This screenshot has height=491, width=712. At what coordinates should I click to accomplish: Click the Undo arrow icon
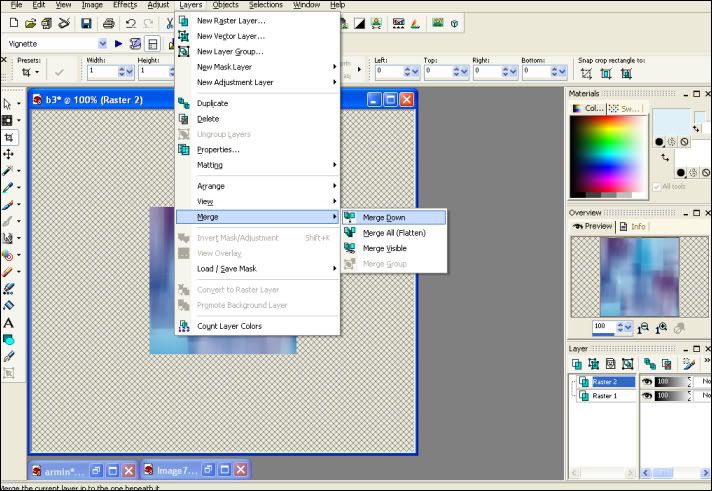click(131, 23)
